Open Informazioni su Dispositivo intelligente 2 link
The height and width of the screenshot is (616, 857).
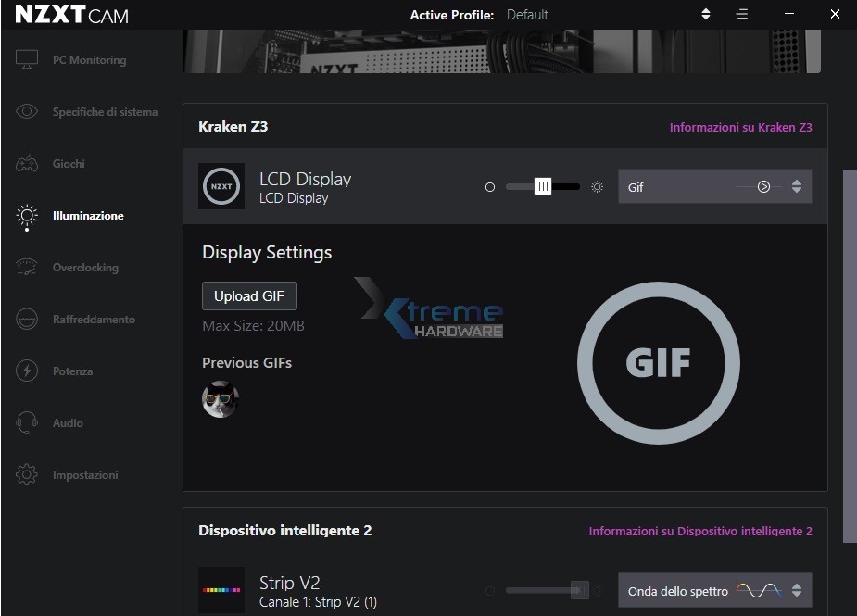(x=699, y=531)
